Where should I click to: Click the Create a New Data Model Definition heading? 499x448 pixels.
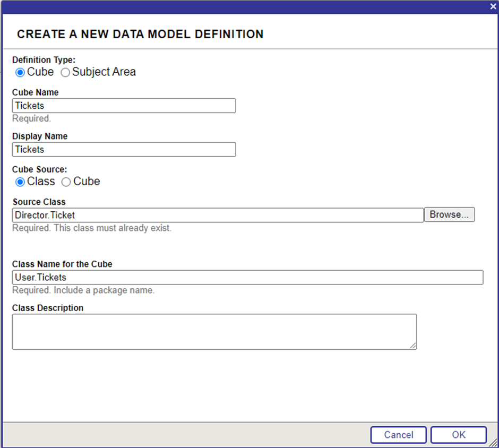click(140, 35)
